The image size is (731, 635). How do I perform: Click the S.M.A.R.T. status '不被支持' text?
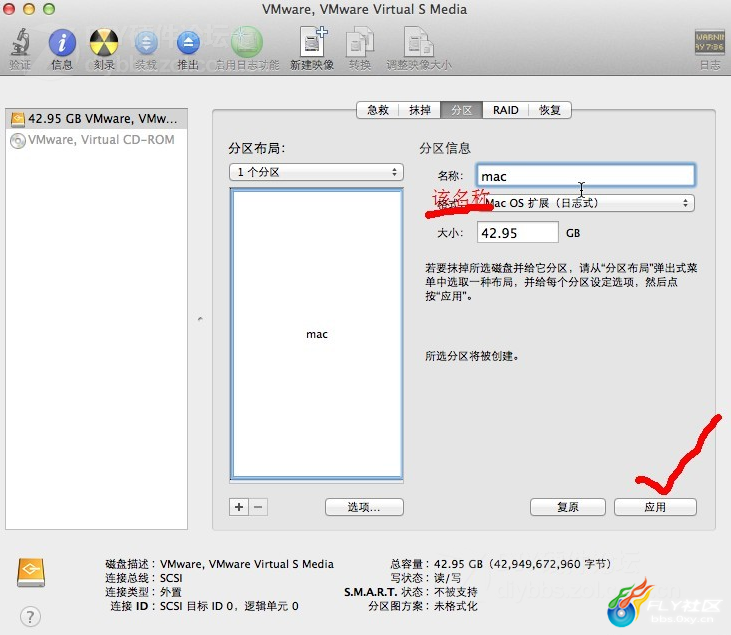coord(455,592)
